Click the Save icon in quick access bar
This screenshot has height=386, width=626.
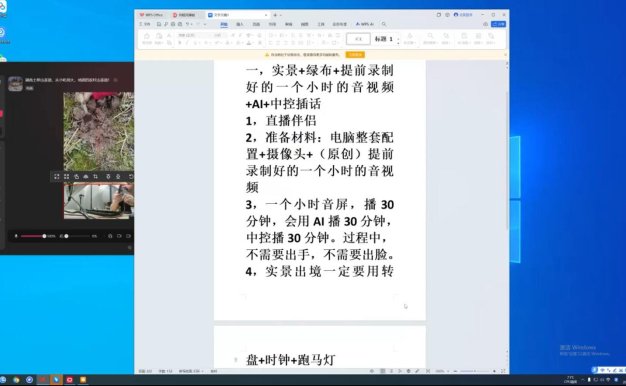[159, 24]
